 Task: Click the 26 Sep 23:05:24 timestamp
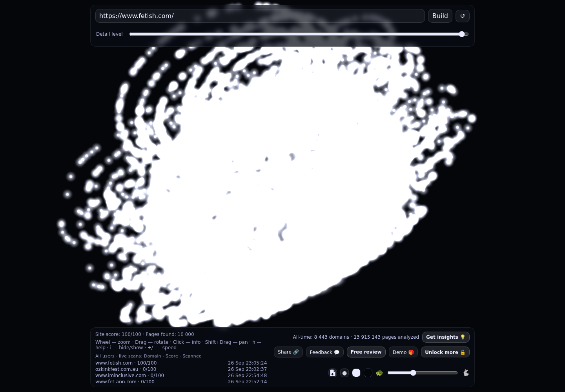click(247, 363)
